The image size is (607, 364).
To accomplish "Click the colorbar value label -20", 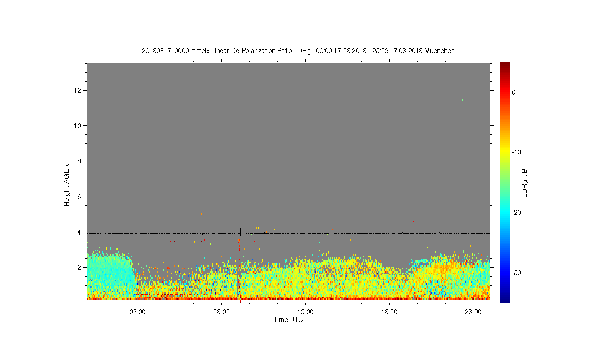I will (x=516, y=213).
